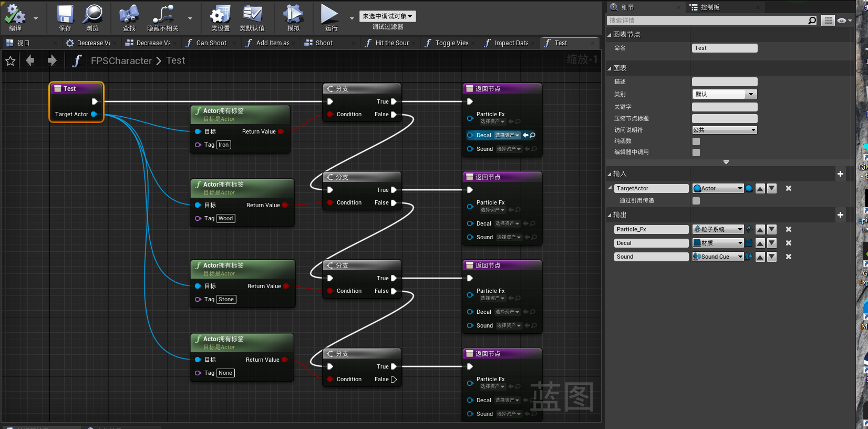Click the Save (保存) toolbar icon
The width and height of the screenshot is (868, 429).
(x=65, y=14)
